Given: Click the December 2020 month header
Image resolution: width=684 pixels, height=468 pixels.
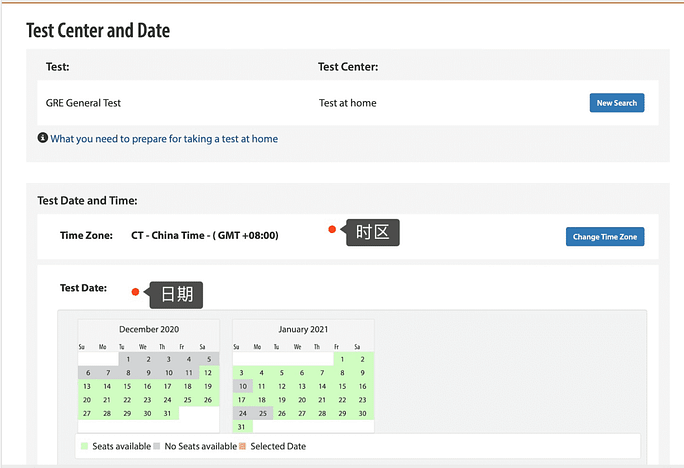Looking at the screenshot, I should click(147, 329).
